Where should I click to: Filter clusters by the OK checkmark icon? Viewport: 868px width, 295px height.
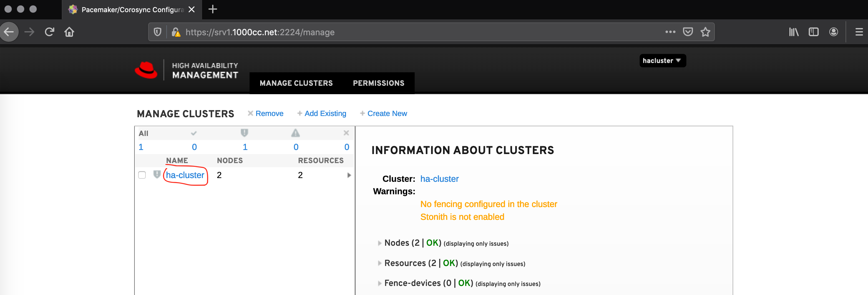point(194,133)
